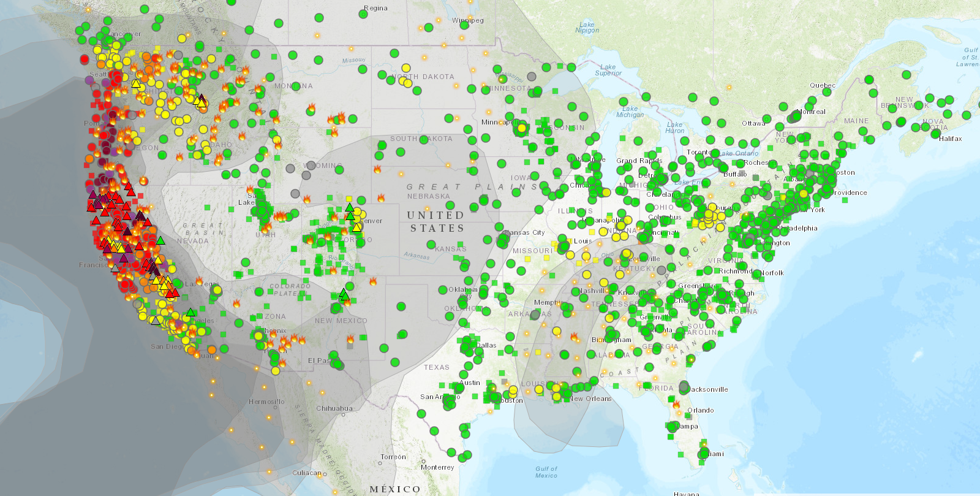
Task: Click the Culiacan city label
Action: 307,473
